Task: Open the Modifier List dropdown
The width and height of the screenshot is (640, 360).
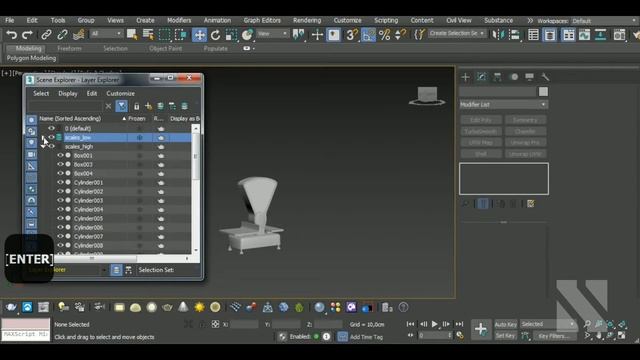Action: (504, 104)
